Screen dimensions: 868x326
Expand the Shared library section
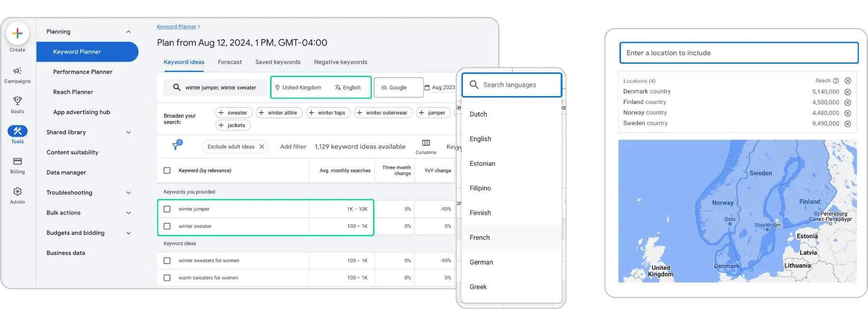(128, 132)
